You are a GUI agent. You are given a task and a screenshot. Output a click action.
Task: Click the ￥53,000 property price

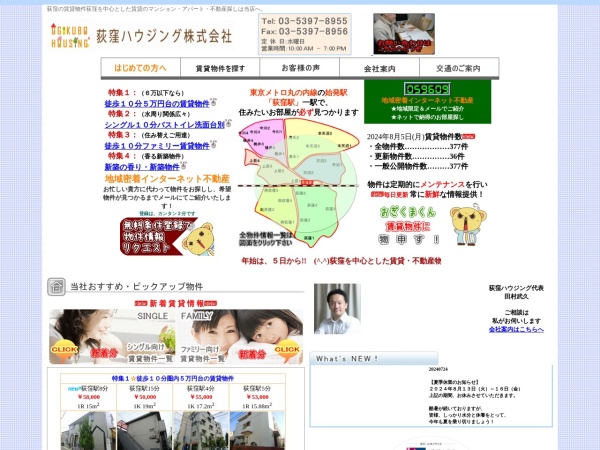257,397
